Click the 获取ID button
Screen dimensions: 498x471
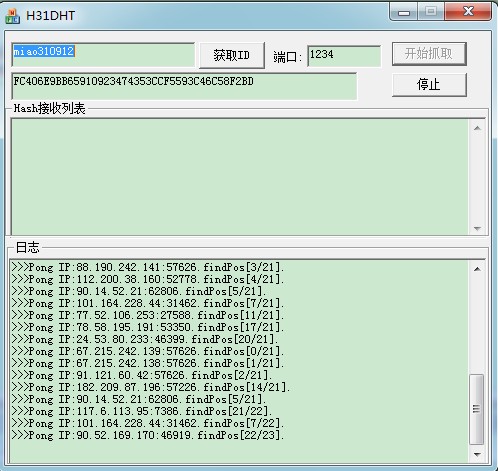pos(232,55)
